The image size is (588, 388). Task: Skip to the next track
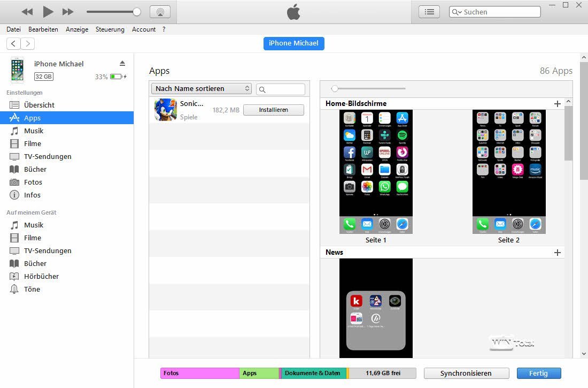coord(68,12)
